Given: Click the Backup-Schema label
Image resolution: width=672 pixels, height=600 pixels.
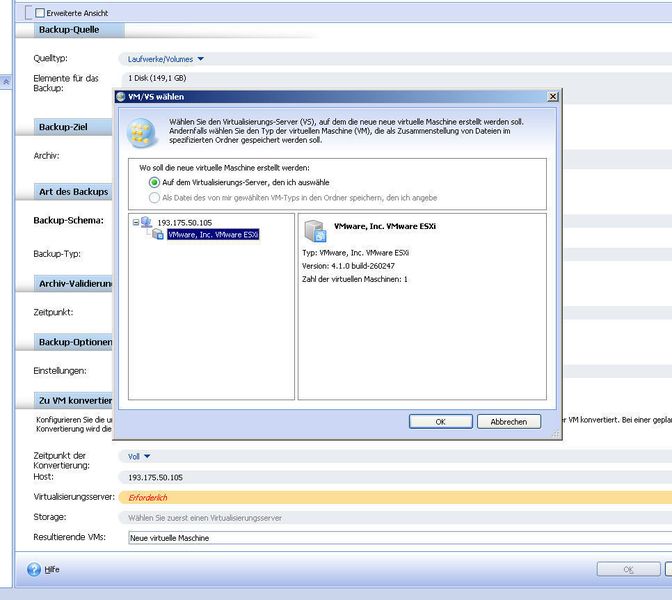Looking at the screenshot, I should click(69, 220).
